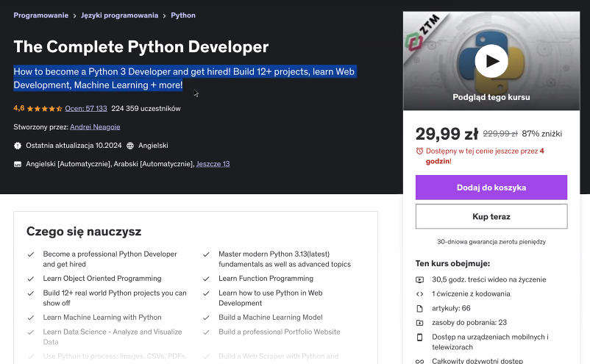Click checkmark beside Learn Object Oriented Programming
Viewport: 590px width, 364px height.
click(31, 279)
